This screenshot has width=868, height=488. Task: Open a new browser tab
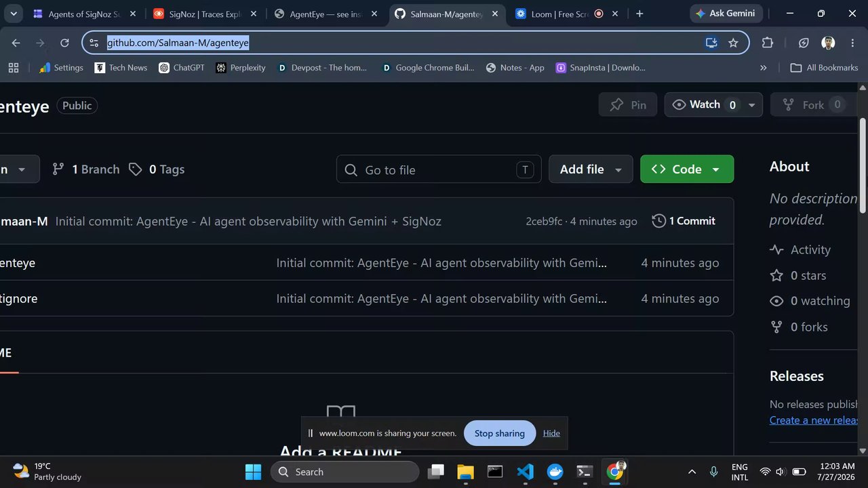[639, 14]
